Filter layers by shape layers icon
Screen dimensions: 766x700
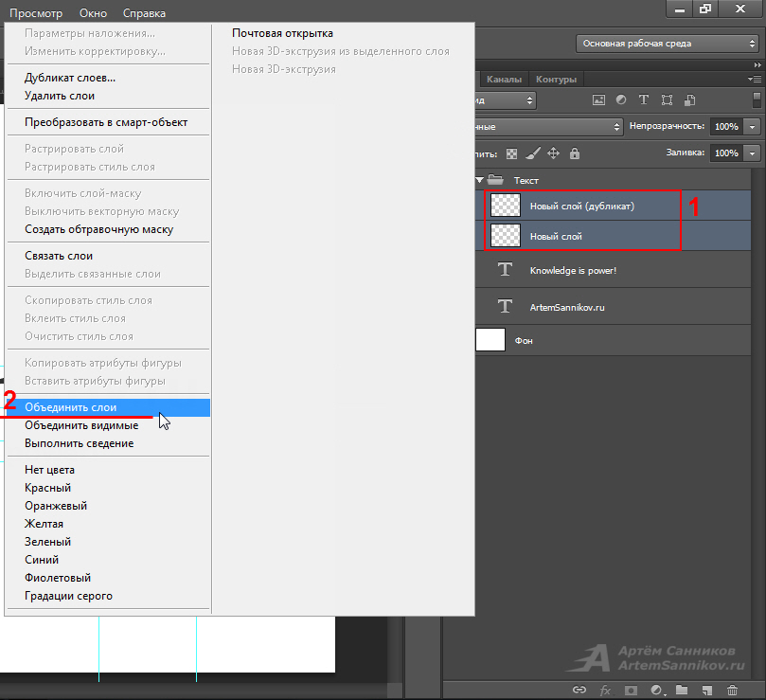pyautogui.click(x=667, y=100)
